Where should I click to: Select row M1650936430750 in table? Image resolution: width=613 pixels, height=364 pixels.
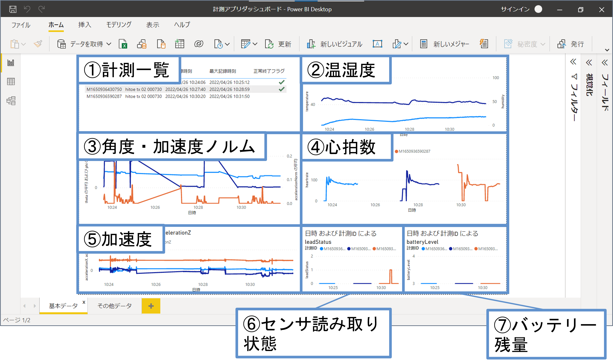coord(186,89)
